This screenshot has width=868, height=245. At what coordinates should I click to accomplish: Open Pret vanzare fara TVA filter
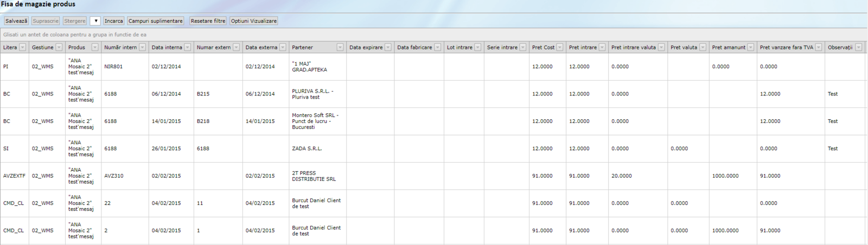(x=819, y=48)
